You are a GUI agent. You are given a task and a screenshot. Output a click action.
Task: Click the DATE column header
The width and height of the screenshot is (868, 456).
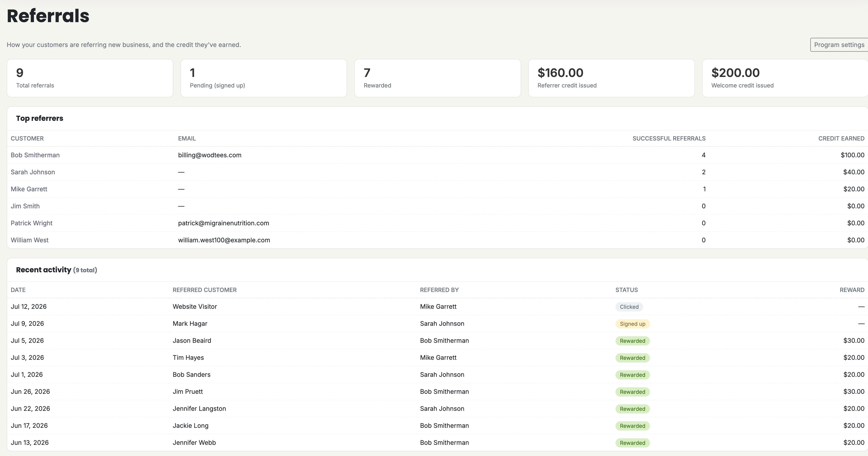click(18, 290)
